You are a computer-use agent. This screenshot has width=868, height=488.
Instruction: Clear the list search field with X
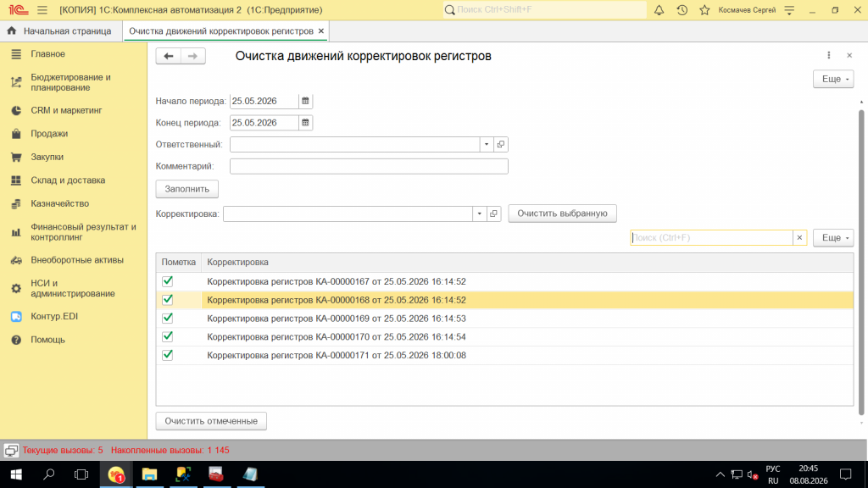(799, 238)
